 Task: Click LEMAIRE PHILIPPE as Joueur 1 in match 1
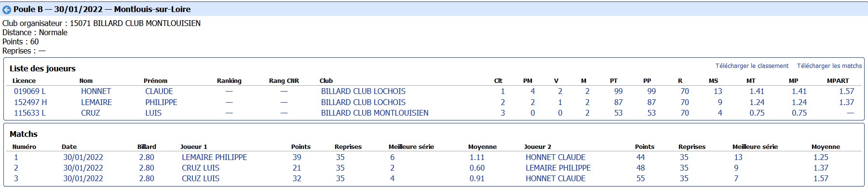click(214, 157)
